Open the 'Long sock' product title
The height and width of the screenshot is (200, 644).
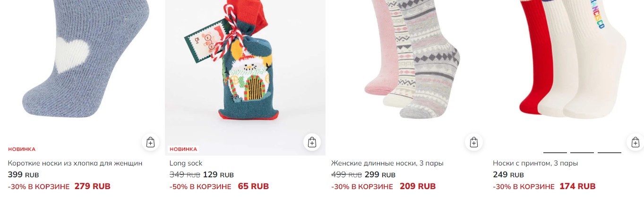click(x=186, y=163)
